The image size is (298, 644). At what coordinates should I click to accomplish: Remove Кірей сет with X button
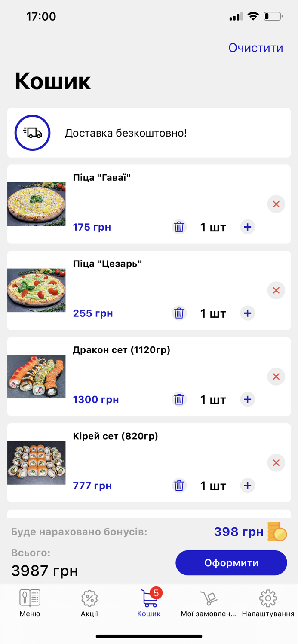[x=276, y=463]
